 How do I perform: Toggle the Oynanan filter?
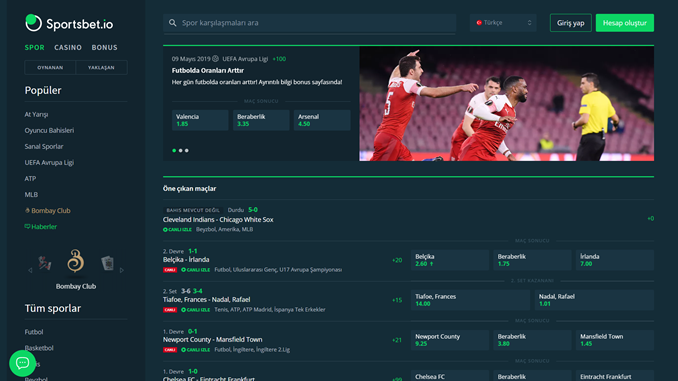point(50,67)
